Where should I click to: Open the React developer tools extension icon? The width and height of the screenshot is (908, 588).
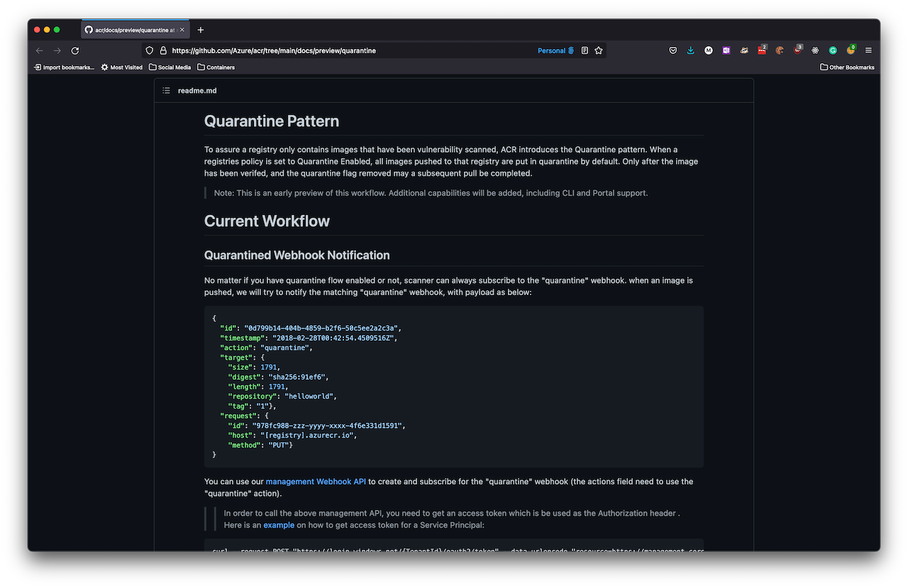[x=815, y=50]
